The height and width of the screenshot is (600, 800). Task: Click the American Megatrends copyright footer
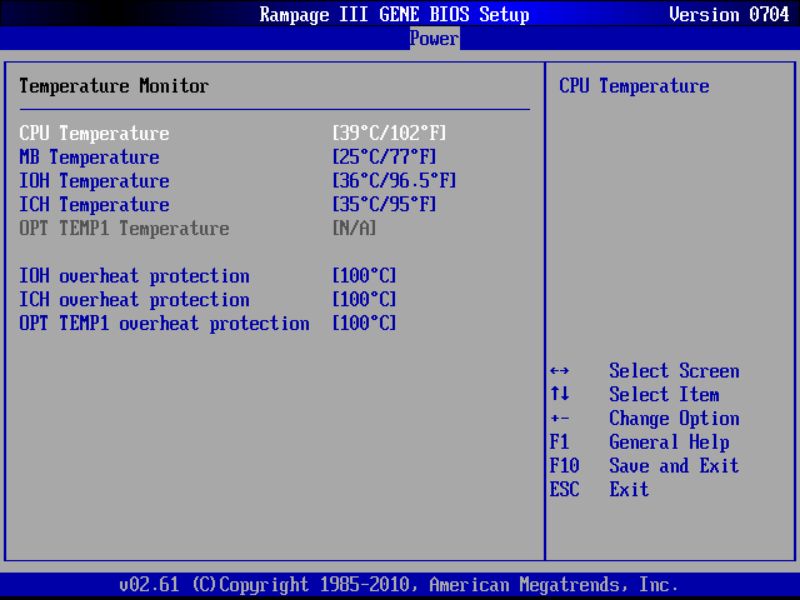click(x=399, y=584)
